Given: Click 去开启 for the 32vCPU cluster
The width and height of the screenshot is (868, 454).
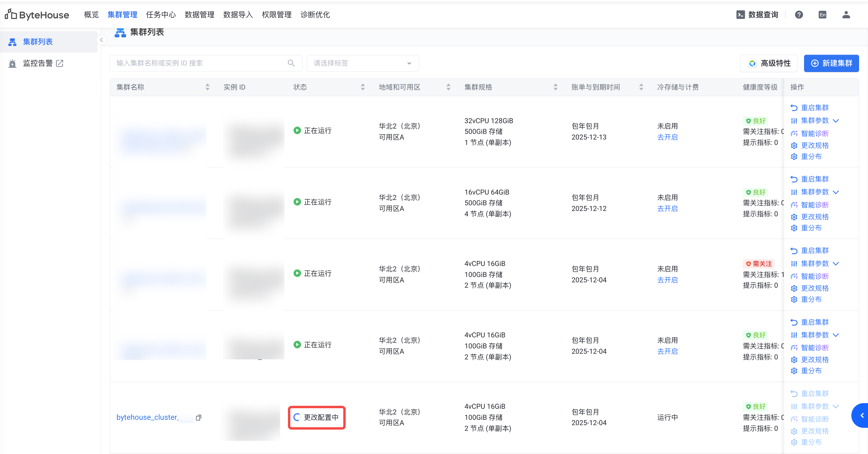Looking at the screenshot, I should pyautogui.click(x=667, y=137).
